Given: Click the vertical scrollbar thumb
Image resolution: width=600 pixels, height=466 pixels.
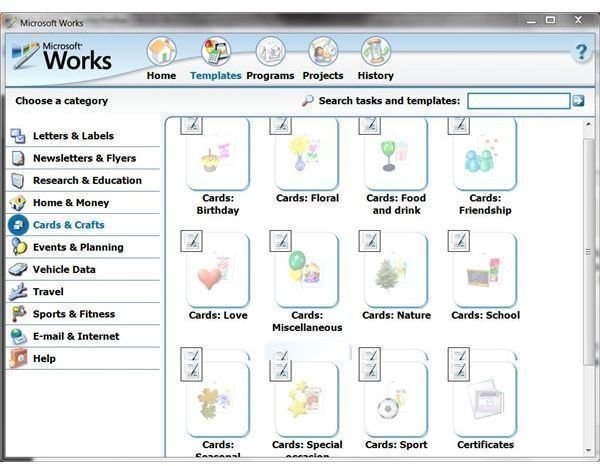Looking at the screenshot, I should [x=588, y=252].
